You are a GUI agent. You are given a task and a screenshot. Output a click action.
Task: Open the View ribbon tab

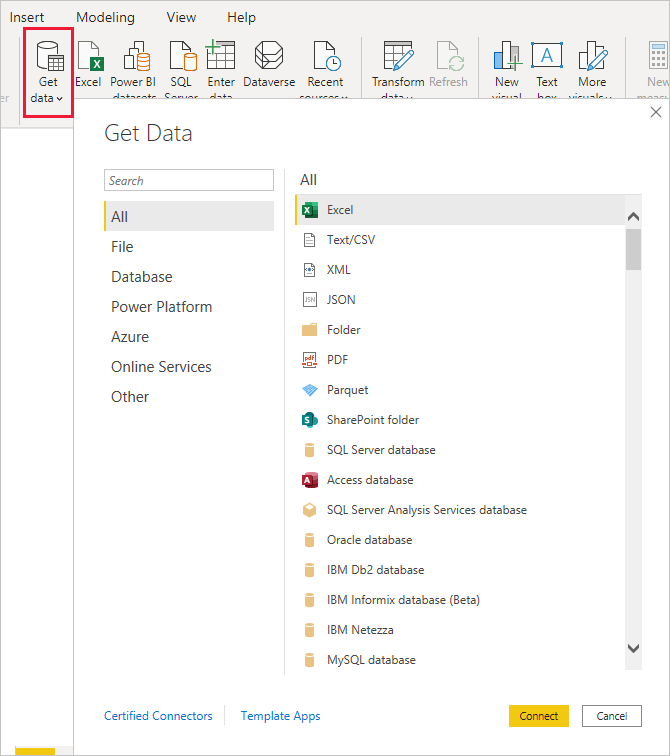[181, 17]
